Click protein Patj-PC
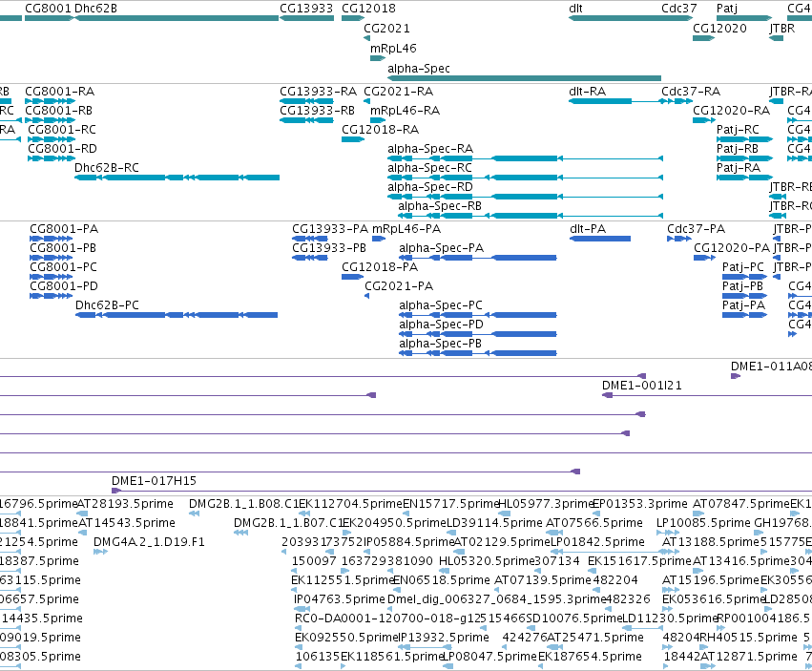This screenshot has height=671, width=812. [x=744, y=277]
